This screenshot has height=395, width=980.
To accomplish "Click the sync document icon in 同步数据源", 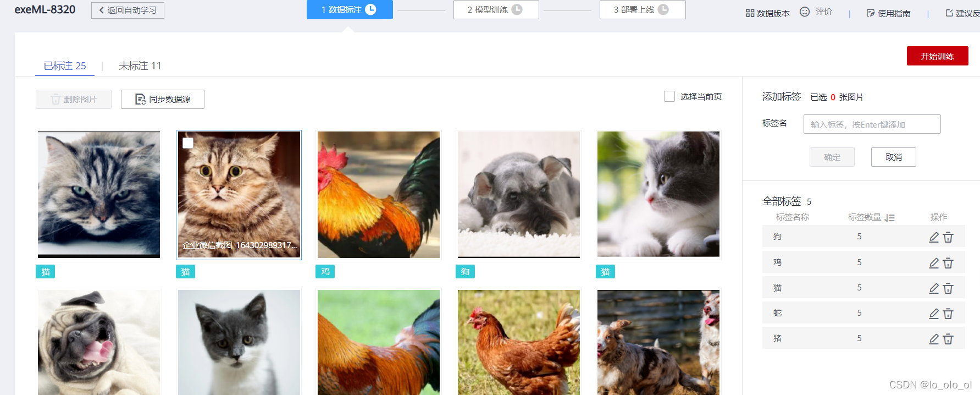I will (140, 99).
